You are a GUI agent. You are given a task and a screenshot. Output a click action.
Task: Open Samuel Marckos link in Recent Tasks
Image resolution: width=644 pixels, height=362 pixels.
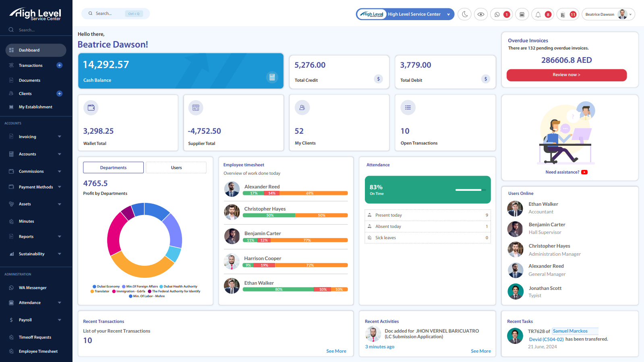pos(570,331)
